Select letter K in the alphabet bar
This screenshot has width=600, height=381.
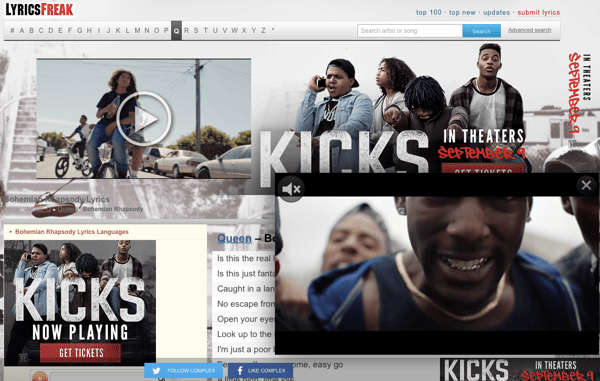click(x=118, y=30)
